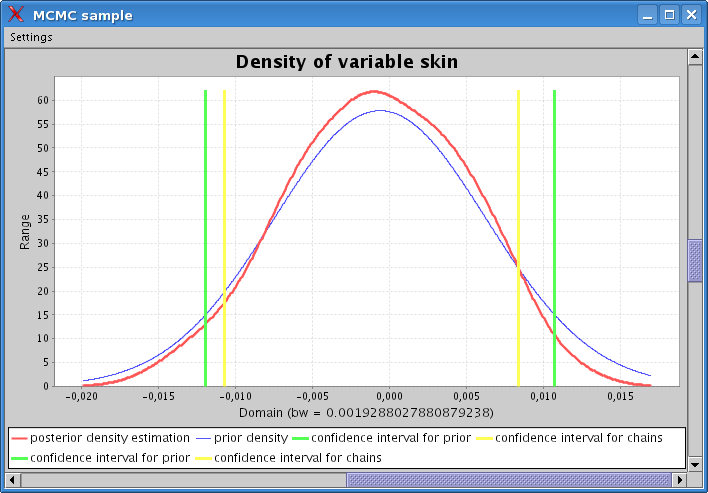The image size is (708, 493).
Task: Click the y-axis tick label 60
Action: point(43,100)
